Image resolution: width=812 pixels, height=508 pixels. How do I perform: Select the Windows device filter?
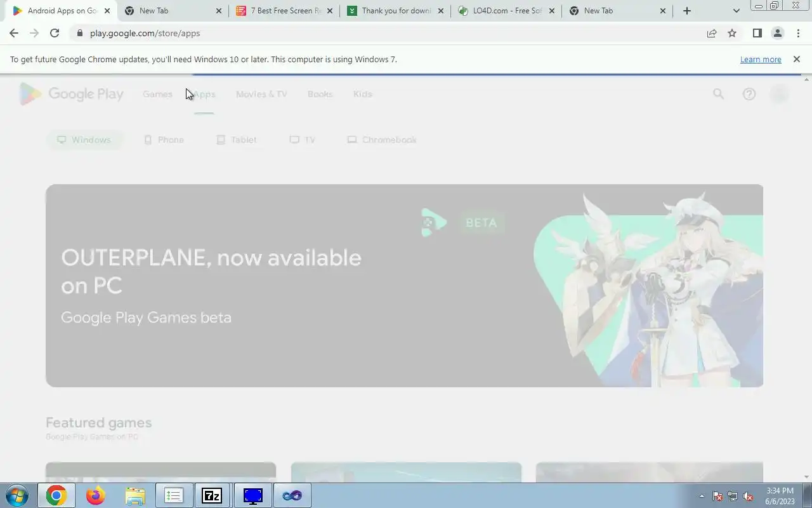84,140
